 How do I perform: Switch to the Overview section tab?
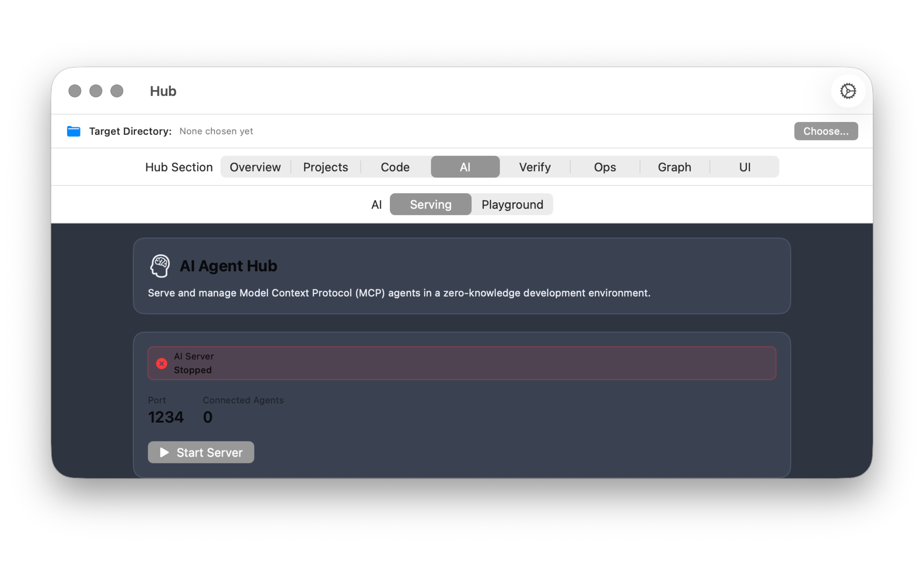coord(255,167)
